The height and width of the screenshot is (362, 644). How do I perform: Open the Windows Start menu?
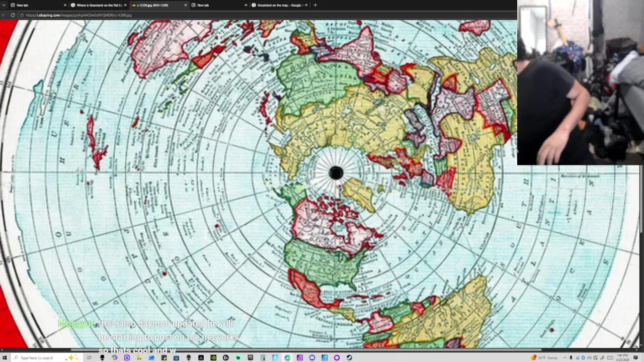point(4,357)
